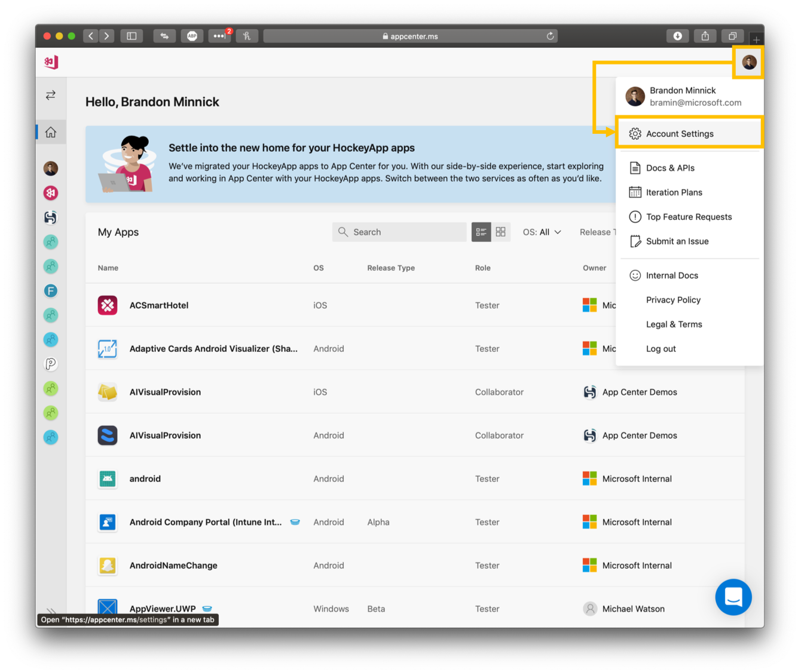Open Iteration Plans menu item

(x=689, y=192)
